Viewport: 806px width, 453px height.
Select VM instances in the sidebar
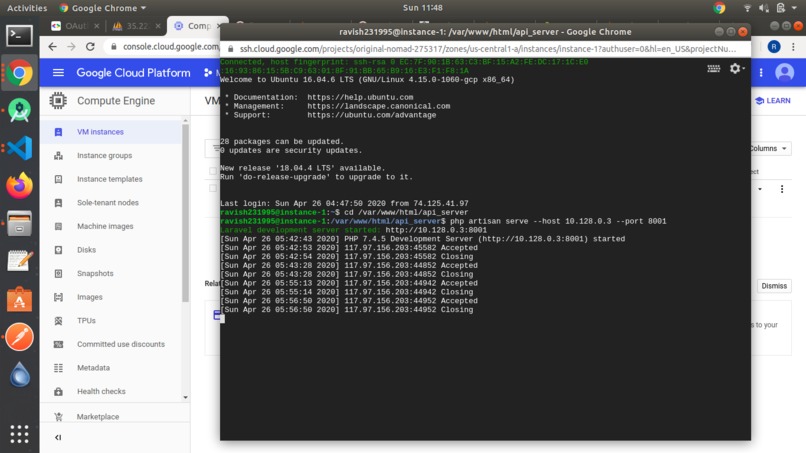[x=111, y=132]
